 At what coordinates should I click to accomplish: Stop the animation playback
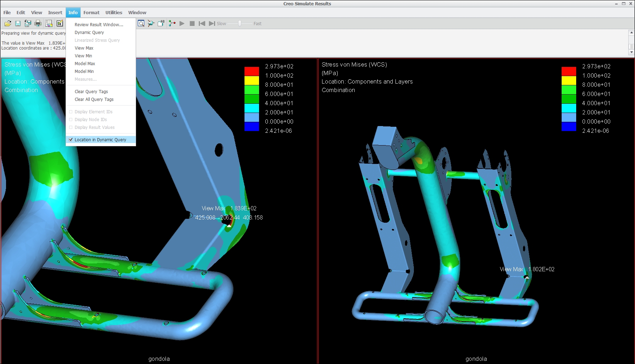coord(192,23)
